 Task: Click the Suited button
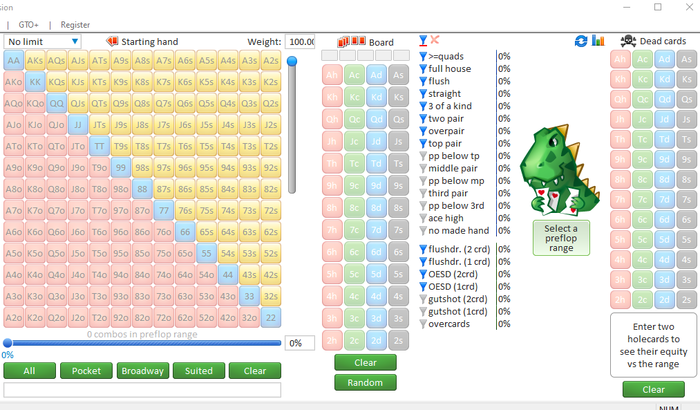199,371
